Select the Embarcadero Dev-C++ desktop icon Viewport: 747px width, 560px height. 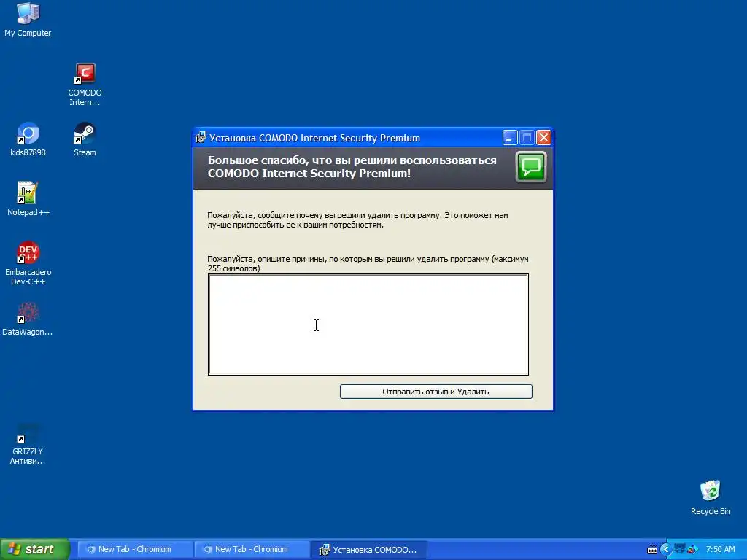[28, 263]
